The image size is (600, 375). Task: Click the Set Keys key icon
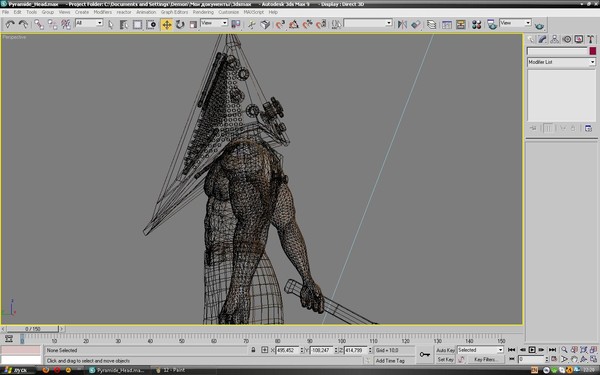click(425, 355)
